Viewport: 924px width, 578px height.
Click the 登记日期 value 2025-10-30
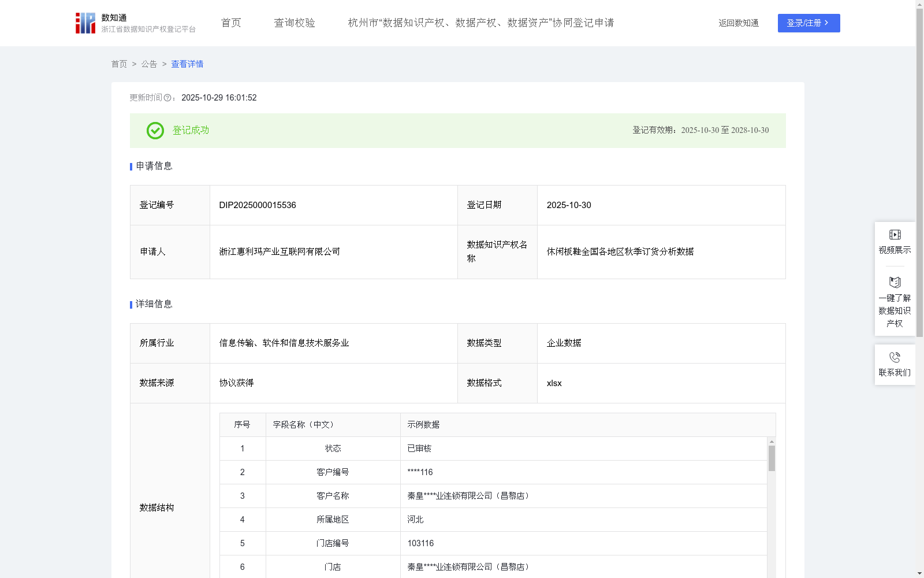point(569,205)
